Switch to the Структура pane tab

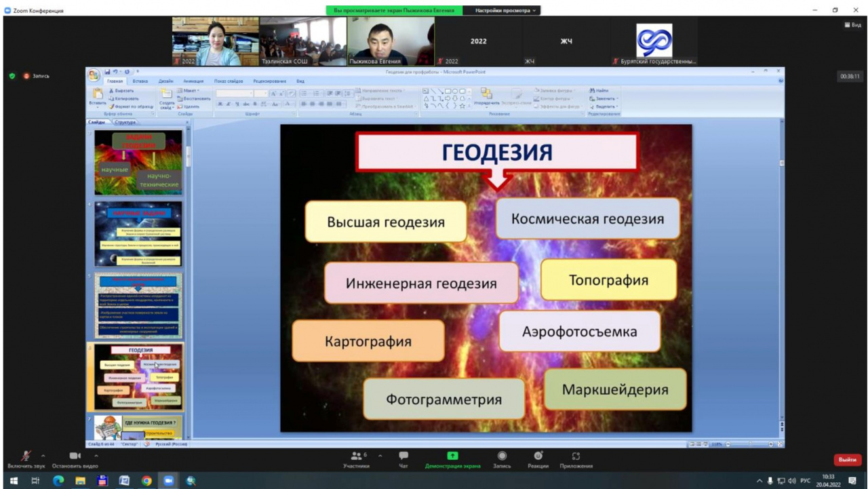click(x=125, y=122)
